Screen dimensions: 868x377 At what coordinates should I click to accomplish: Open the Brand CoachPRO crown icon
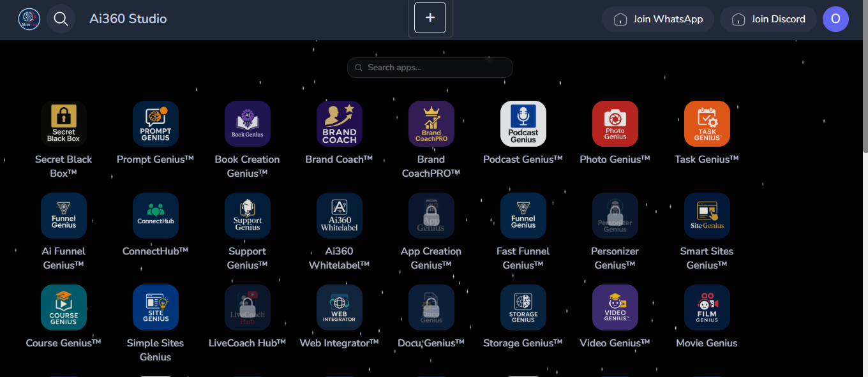431,124
